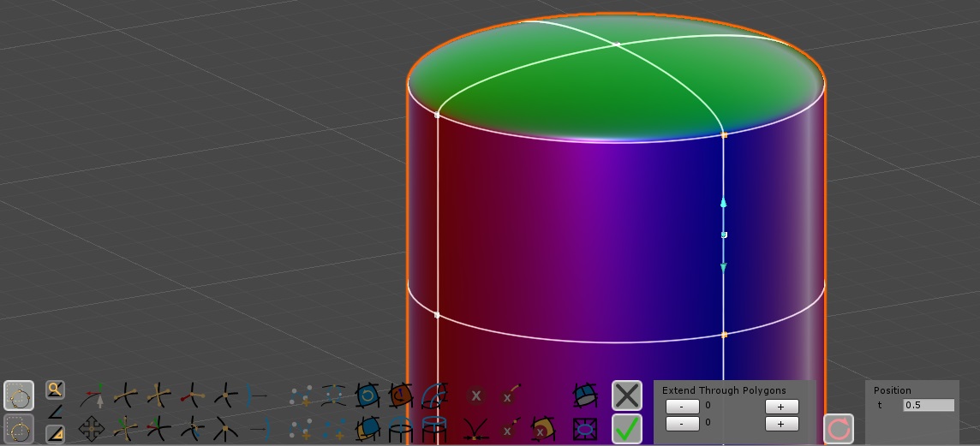Select the curve tool with red and tan handle

click(193, 395)
